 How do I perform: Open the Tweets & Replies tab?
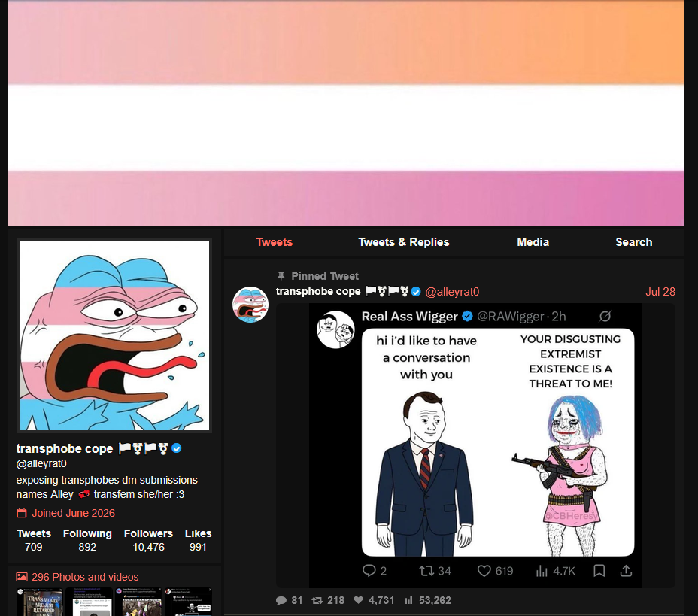404,242
